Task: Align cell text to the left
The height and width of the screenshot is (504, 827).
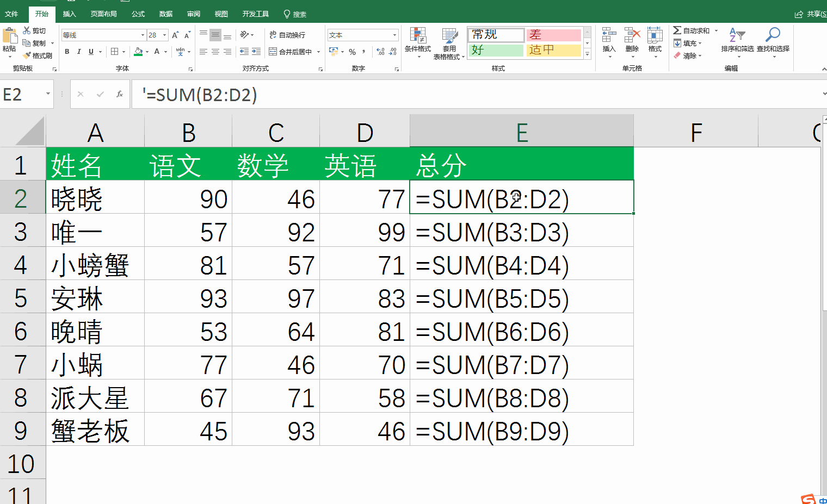Action: click(203, 52)
